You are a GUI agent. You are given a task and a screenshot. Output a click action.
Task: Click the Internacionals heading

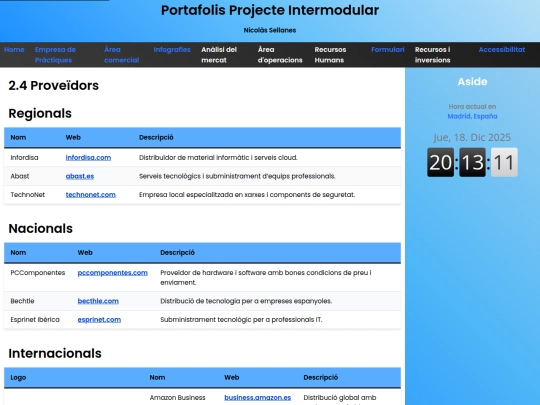[x=55, y=353]
